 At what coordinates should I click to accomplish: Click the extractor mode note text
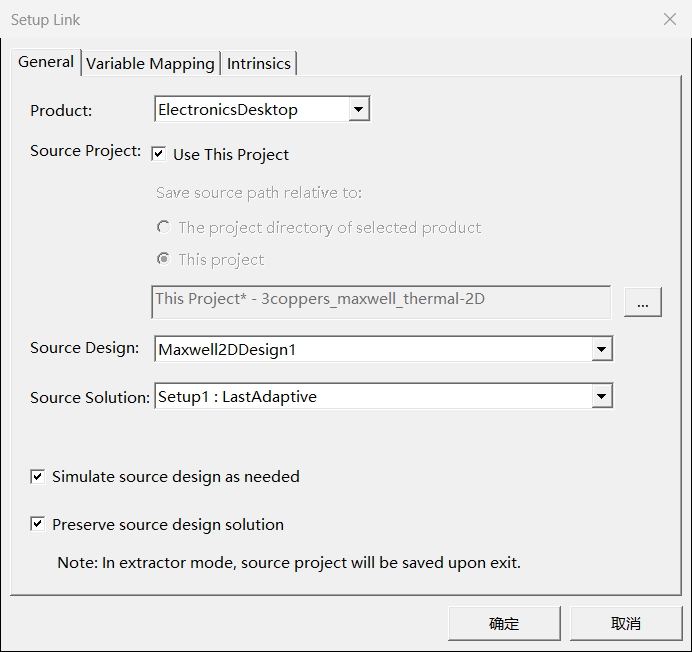(x=289, y=563)
